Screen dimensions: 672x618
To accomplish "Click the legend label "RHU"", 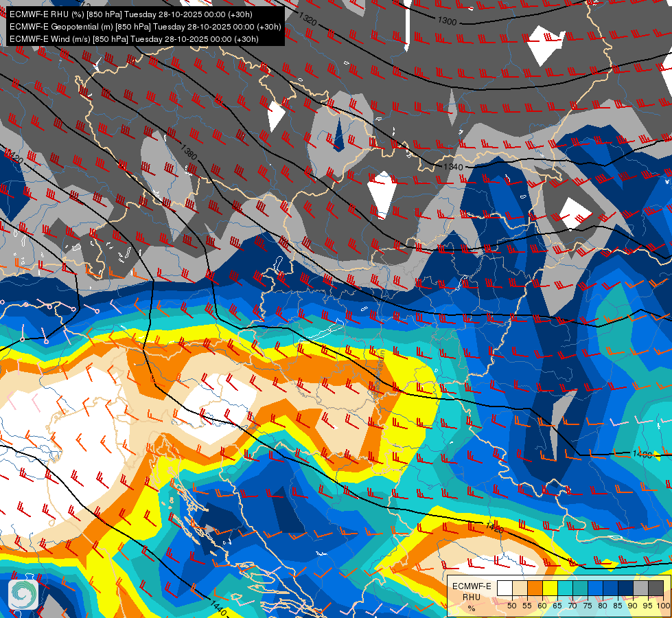I will pos(472,597).
